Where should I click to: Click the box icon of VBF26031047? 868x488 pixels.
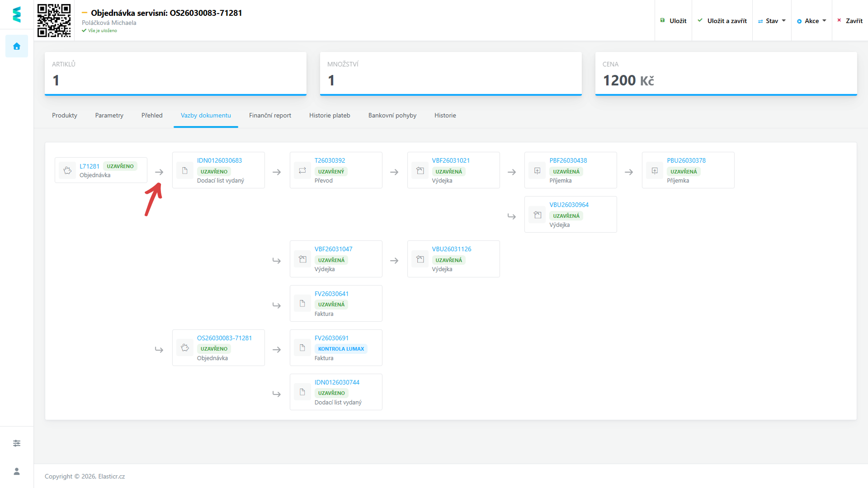(x=302, y=259)
